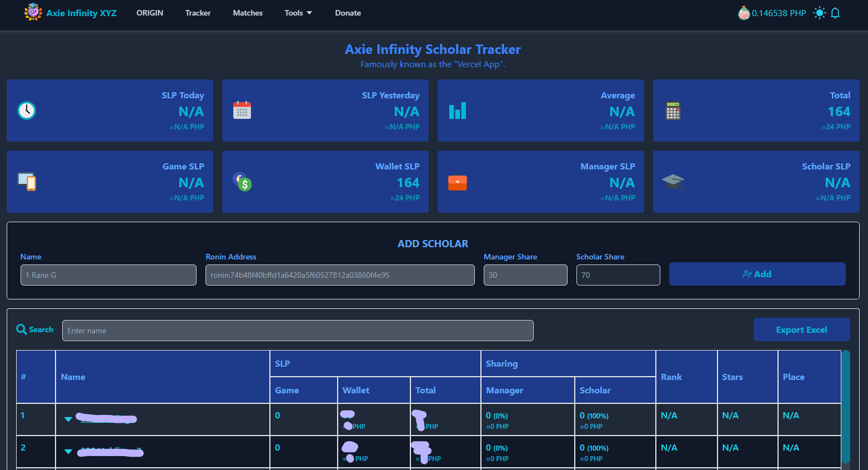Open the ORIGIN nav item

150,13
